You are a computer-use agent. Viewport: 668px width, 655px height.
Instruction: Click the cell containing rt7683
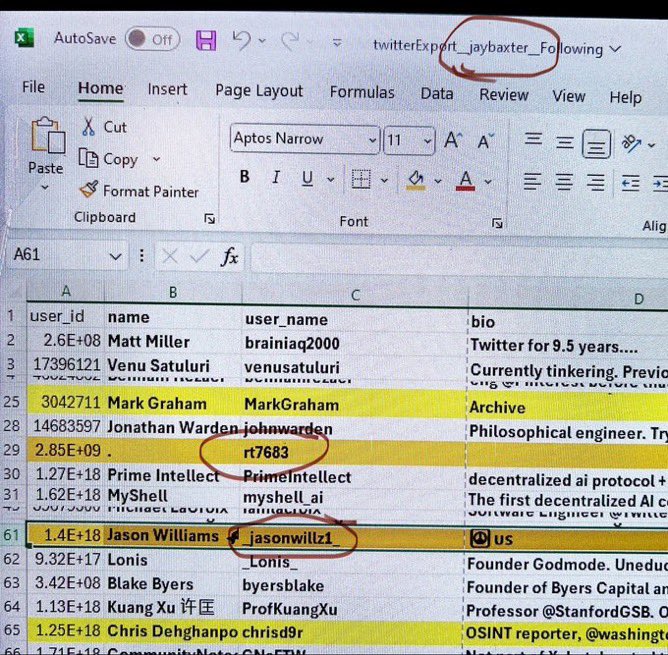click(354, 453)
